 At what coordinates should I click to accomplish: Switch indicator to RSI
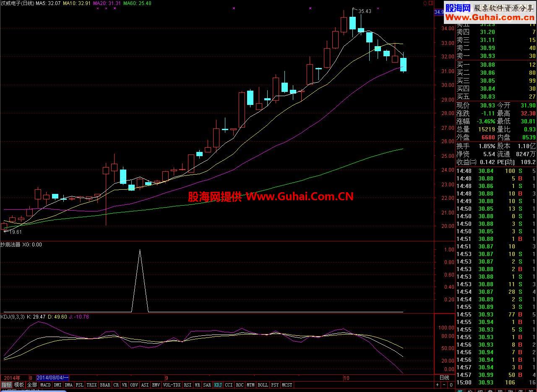(188, 384)
